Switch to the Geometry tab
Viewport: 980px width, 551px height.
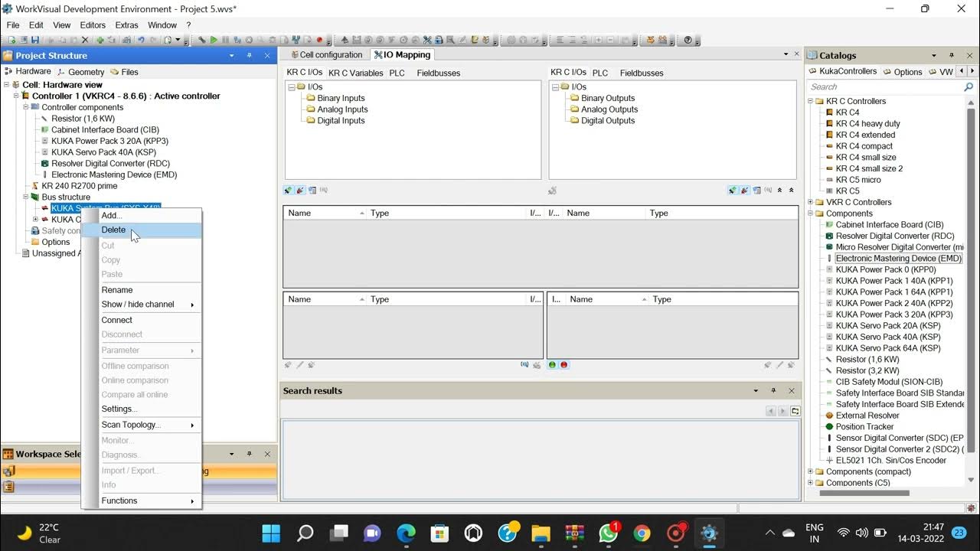pyautogui.click(x=80, y=72)
